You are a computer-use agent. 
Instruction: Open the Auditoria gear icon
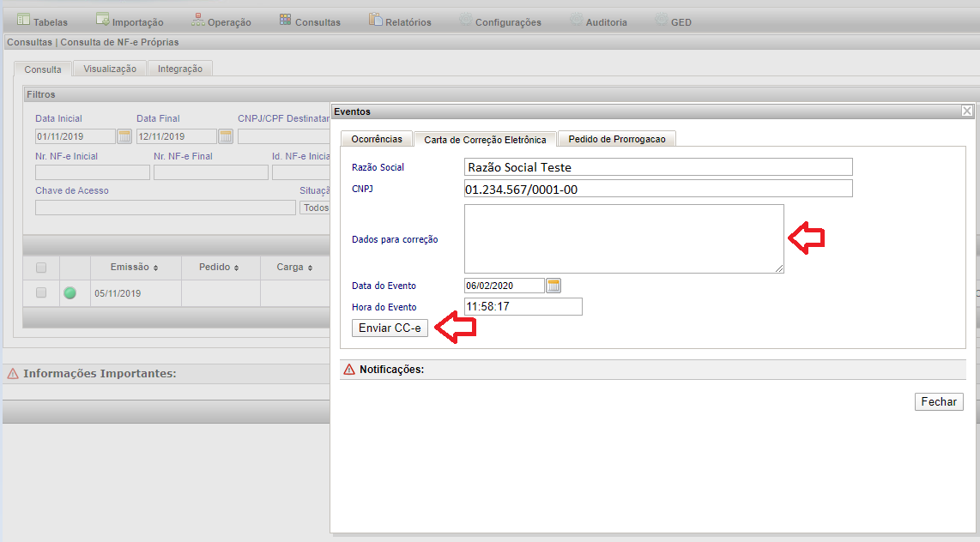(577, 20)
